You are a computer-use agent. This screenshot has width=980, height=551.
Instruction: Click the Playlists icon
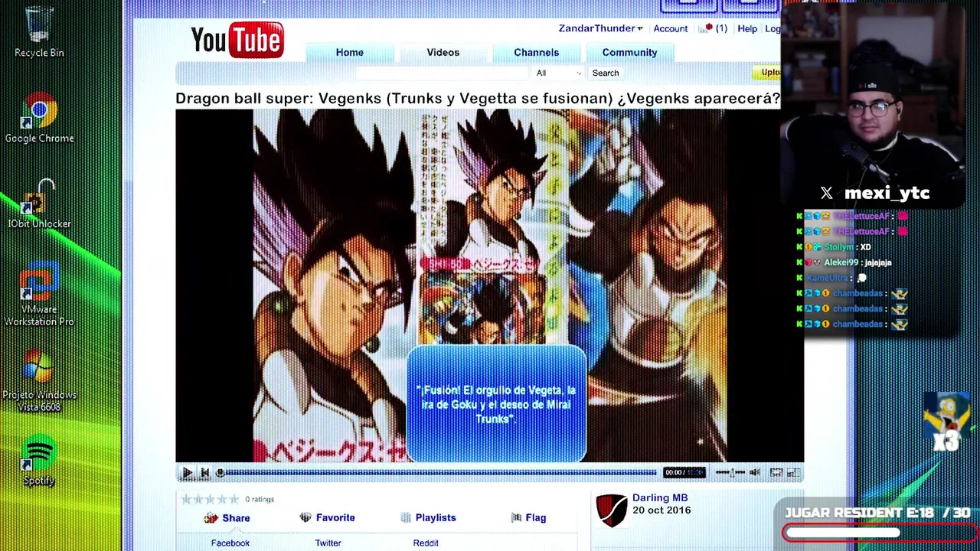point(406,518)
